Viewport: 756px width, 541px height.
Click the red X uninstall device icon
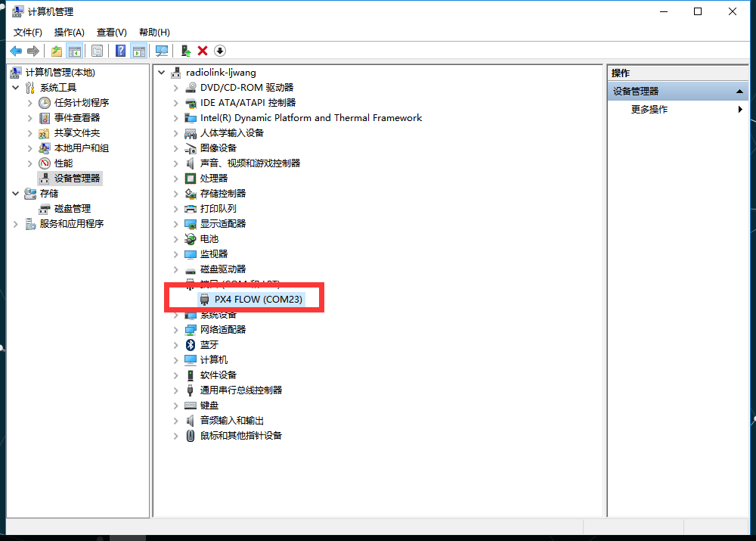pyautogui.click(x=203, y=51)
